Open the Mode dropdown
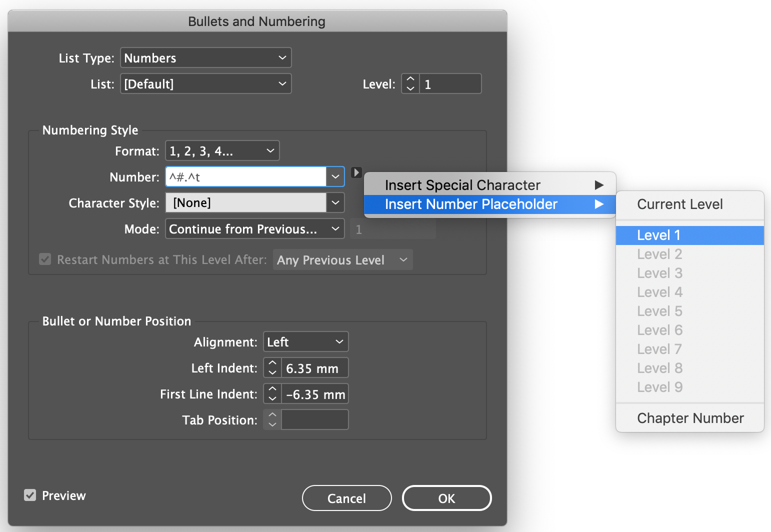Viewport: 771px width, 532px height. 254,229
